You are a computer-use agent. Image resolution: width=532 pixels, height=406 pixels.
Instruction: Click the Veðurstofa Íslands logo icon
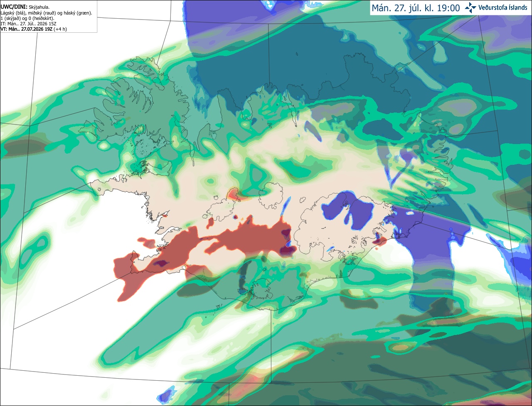tap(470, 7)
